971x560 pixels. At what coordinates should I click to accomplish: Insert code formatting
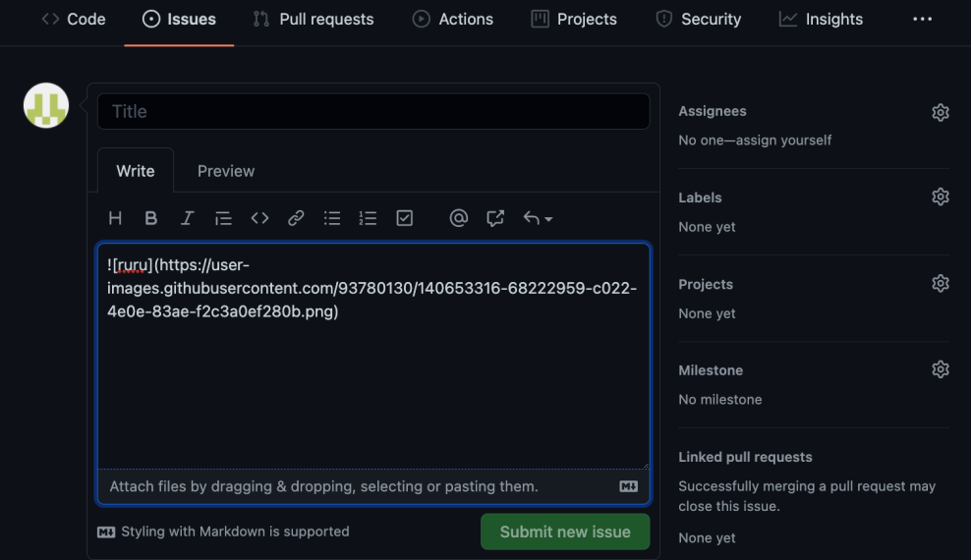(x=259, y=218)
